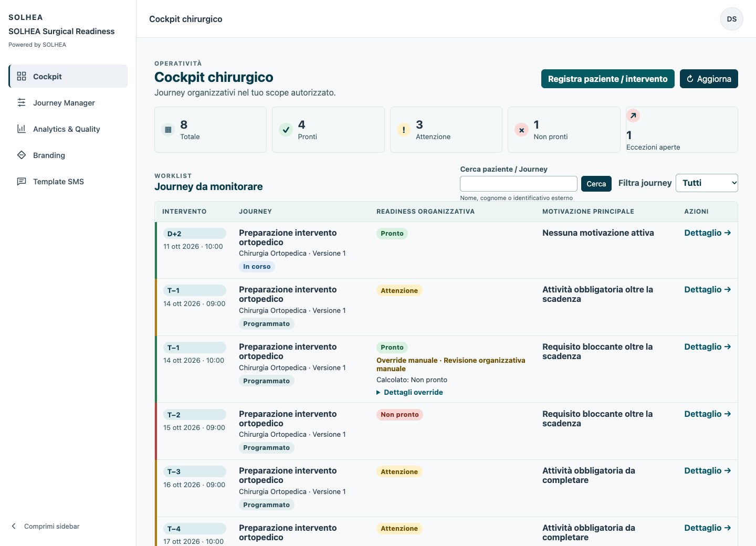The height and width of the screenshot is (546, 756).
Task: Open the Filtra journey dropdown
Action: coord(707,183)
